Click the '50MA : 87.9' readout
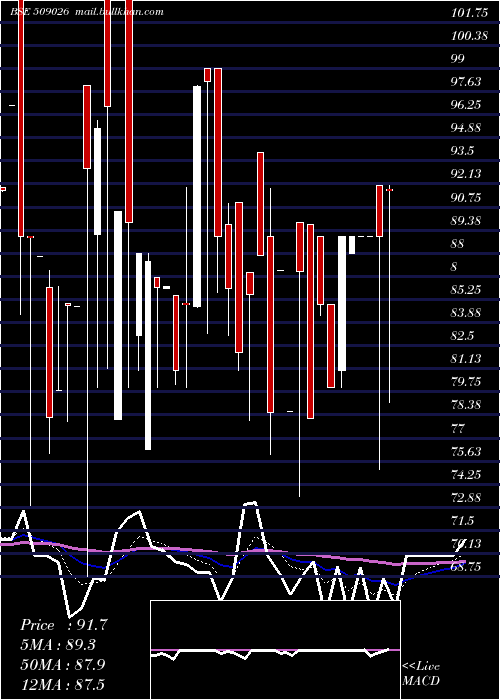 63,665
